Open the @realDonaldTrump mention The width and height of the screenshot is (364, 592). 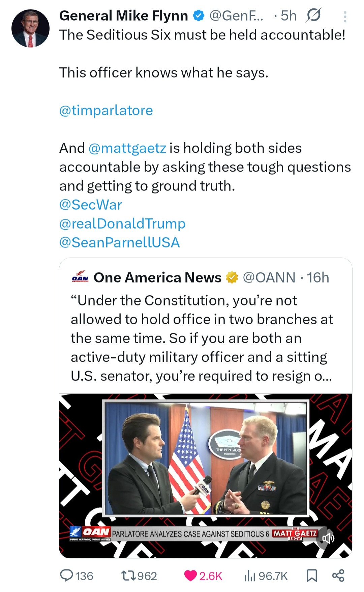click(122, 224)
